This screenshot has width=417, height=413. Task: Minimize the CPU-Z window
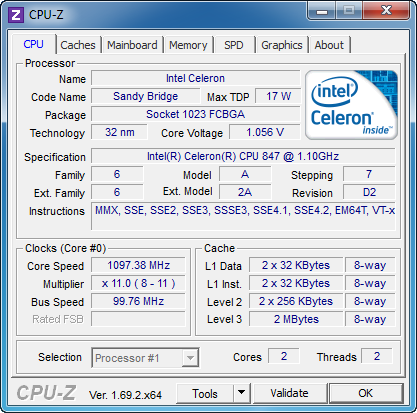[x=322, y=11]
